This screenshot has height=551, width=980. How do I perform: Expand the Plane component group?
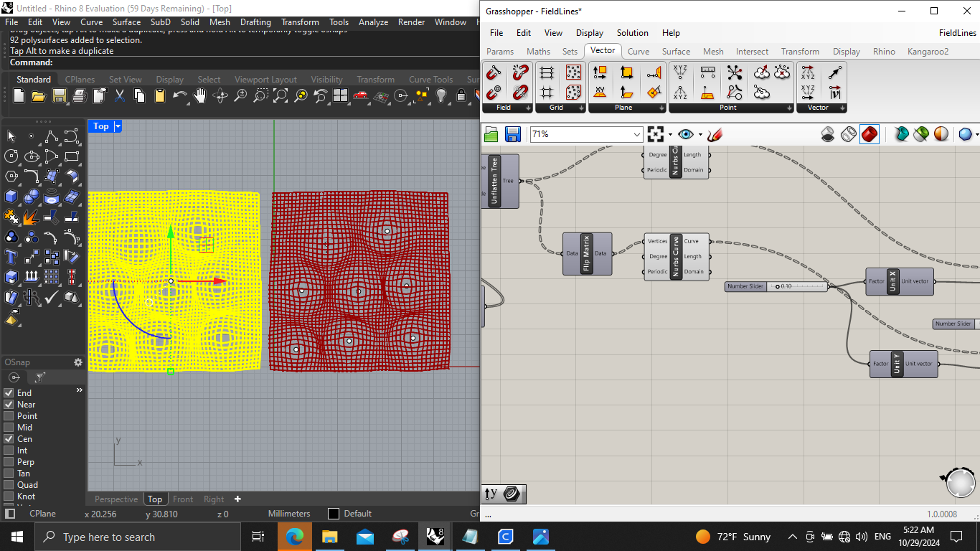click(x=663, y=108)
